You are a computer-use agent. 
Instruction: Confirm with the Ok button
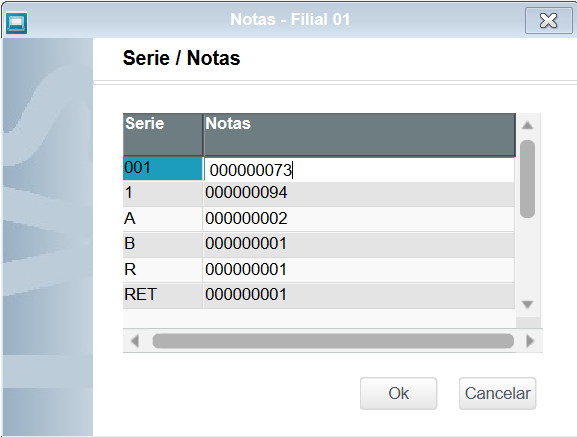(399, 393)
